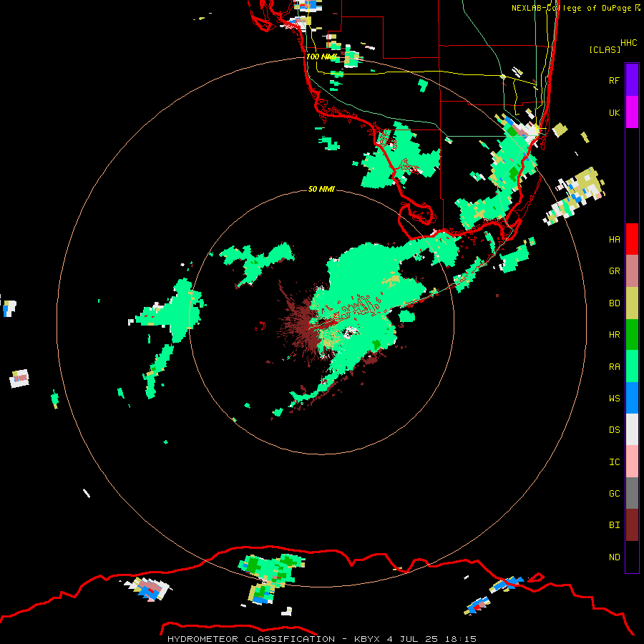644x644 pixels.
Task: Click the blue WS legend color swatch
Action: click(632, 398)
